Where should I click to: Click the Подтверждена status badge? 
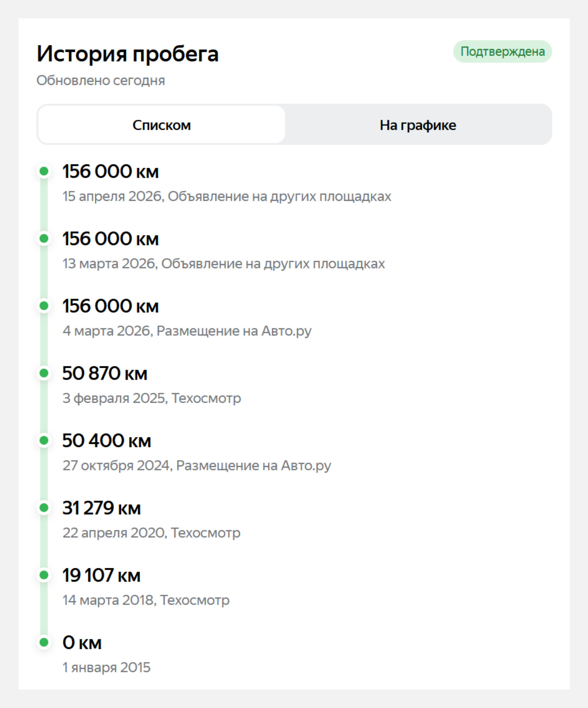(502, 51)
